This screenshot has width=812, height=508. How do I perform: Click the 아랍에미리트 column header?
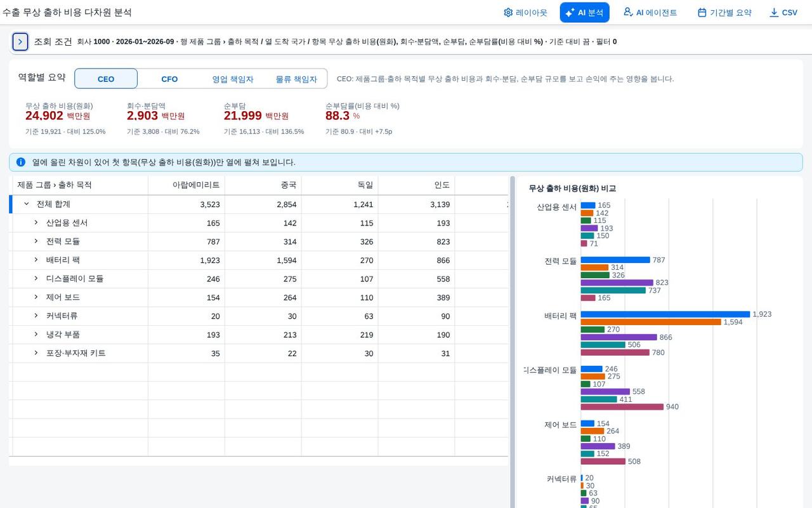click(187, 185)
